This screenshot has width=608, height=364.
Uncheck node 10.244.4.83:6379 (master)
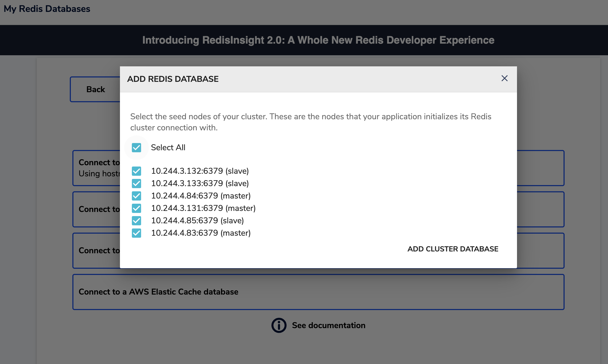click(136, 233)
